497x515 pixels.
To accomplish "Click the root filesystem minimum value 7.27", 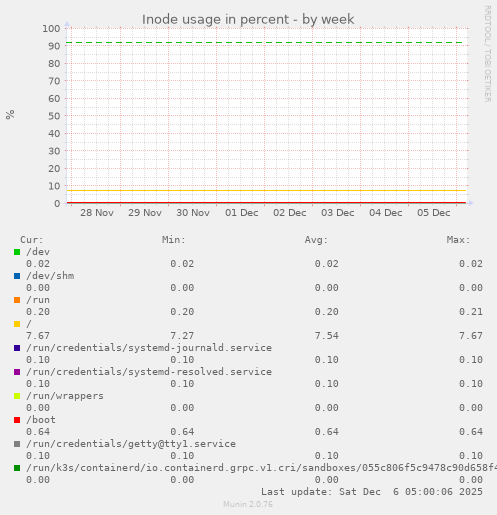I will coord(182,336).
